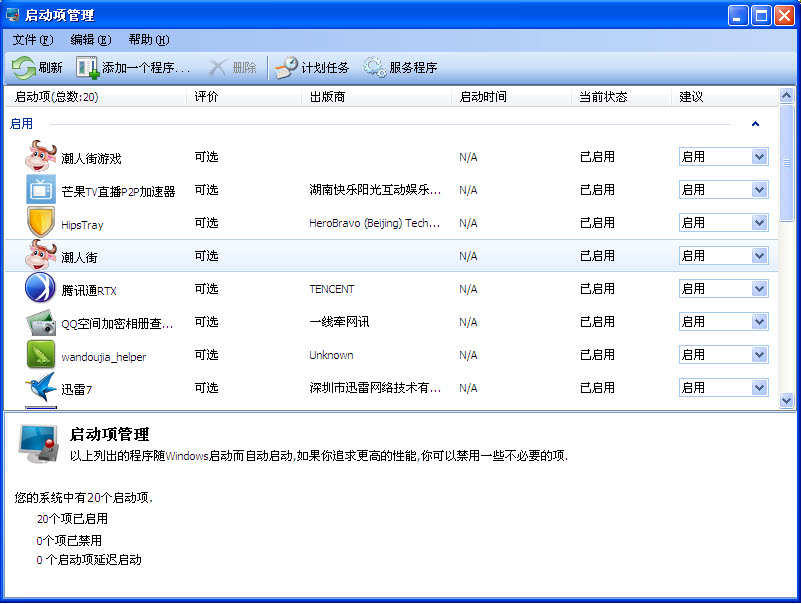Select the 芒果TV直播P2P加速器 entry name

tap(119, 192)
